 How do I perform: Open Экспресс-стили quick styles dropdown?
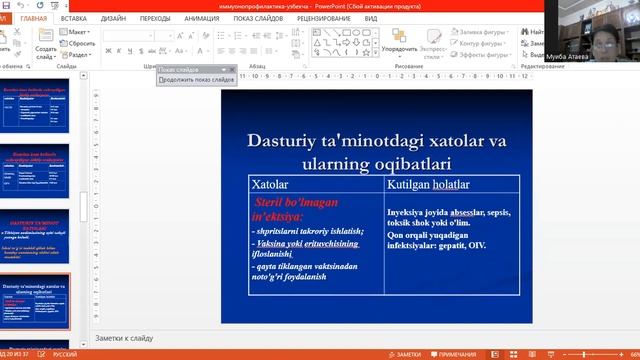click(433, 44)
